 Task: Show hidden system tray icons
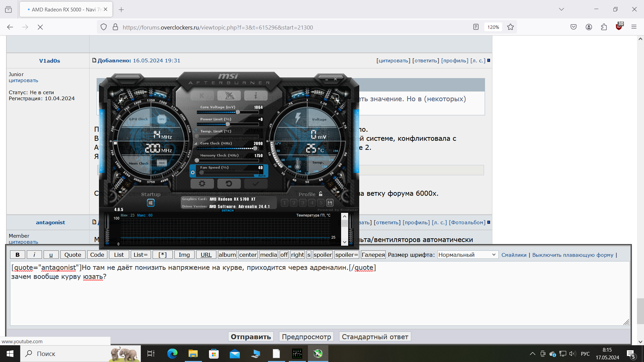tap(532, 354)
